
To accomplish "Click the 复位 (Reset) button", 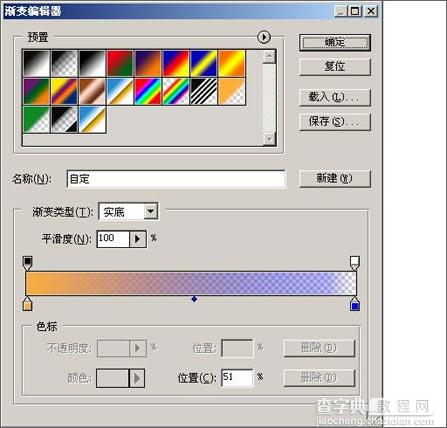I will [335, 67].
